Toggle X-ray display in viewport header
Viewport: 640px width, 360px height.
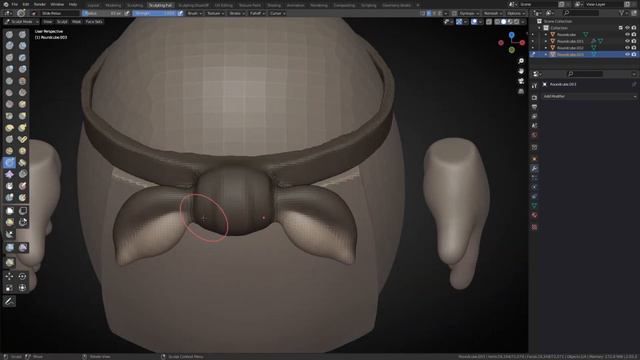coord(489,22)
